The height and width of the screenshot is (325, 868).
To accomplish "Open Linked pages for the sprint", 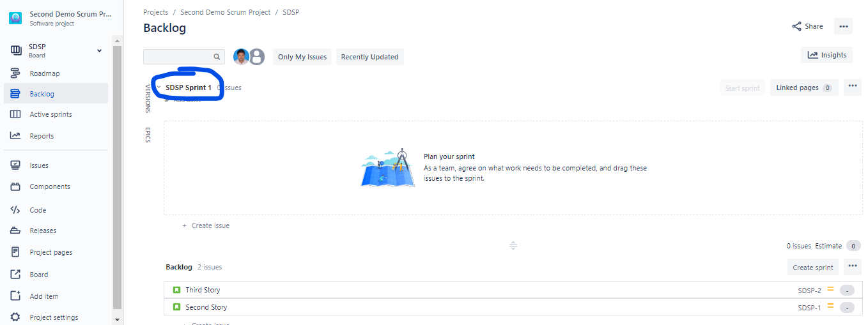I will tap(804, 87).
